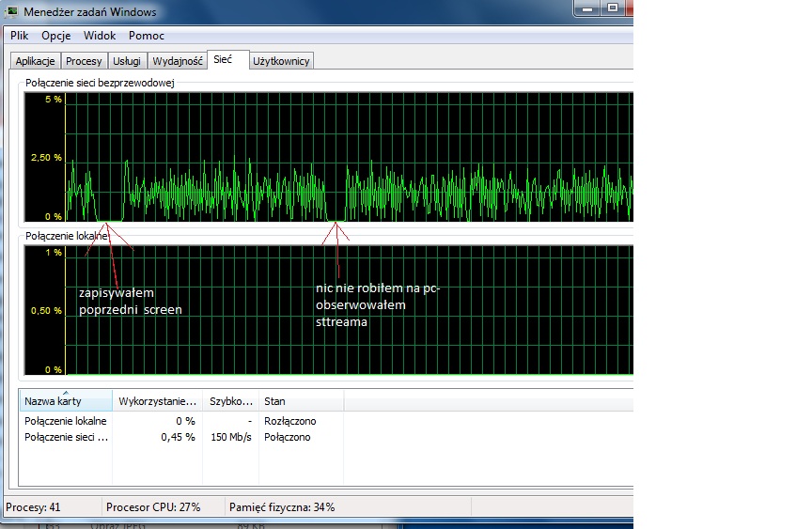The image size is (812, 529).
Task: Click the 0,45 % utilization value
Action: click(178, 437)
